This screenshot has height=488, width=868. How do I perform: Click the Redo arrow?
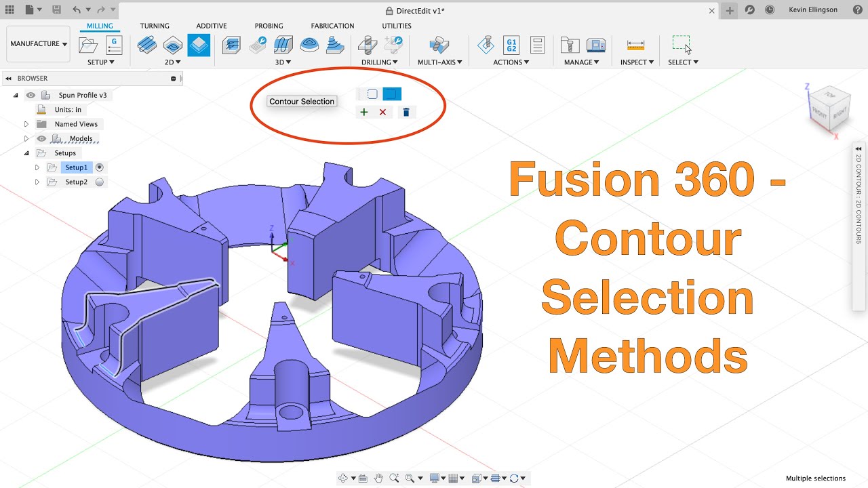pyautogui.click(x=100, y=10)
